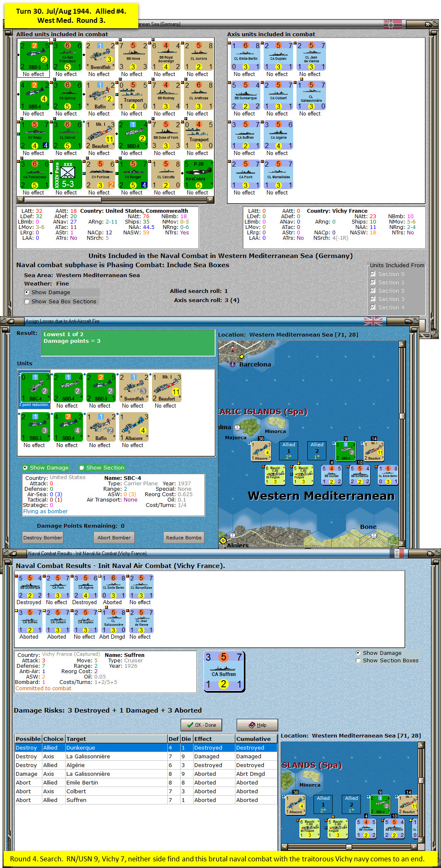Open Help in Naval Combat Results window
The height and width of the screenshot is (868, 441).
click(x=257, y=725)
